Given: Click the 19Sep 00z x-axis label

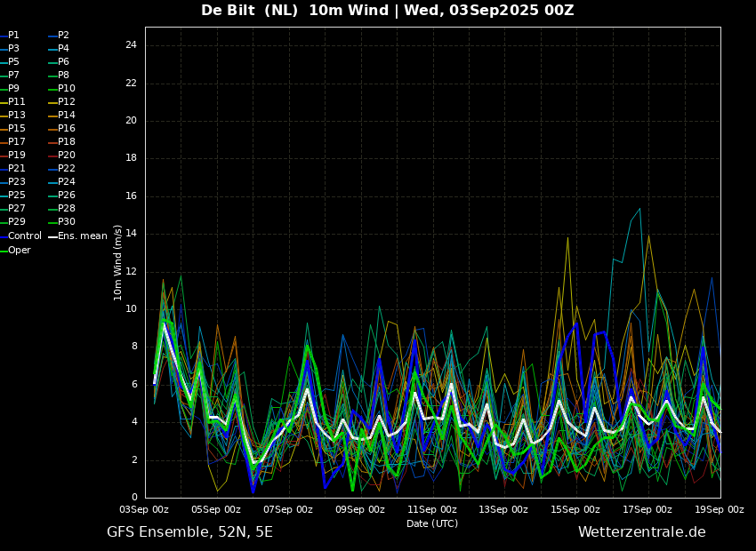Looking at the screenshot, I should coord(719,510).
